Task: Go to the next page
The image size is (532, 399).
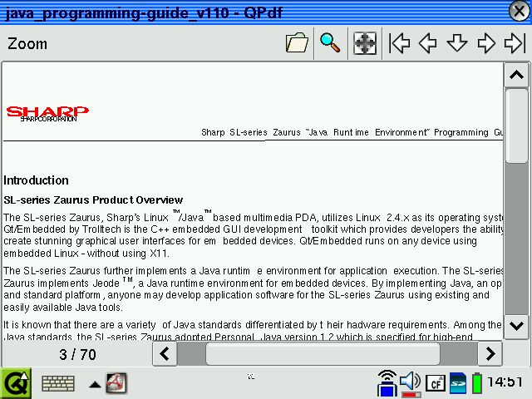Action: pos(486,43)
